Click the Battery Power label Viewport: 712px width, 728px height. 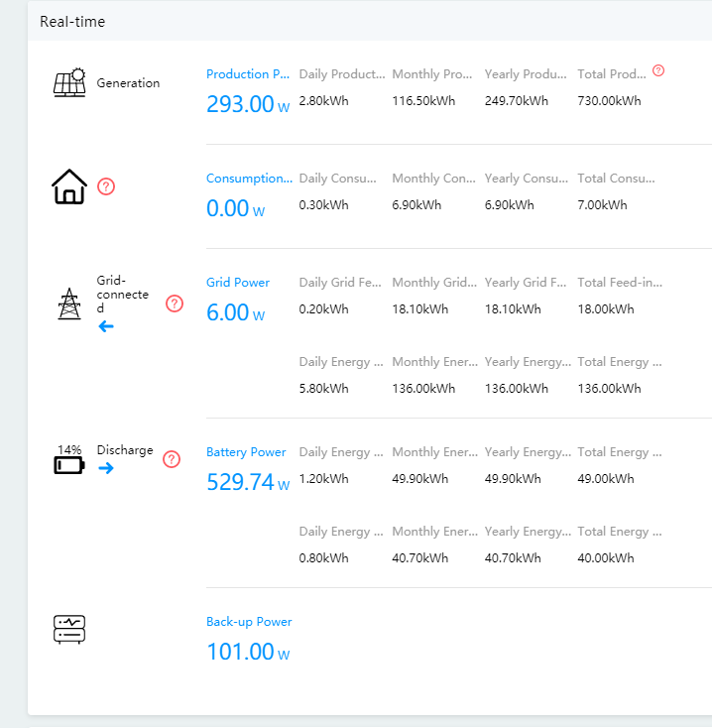pyautogui.click(x=246, y=452)
